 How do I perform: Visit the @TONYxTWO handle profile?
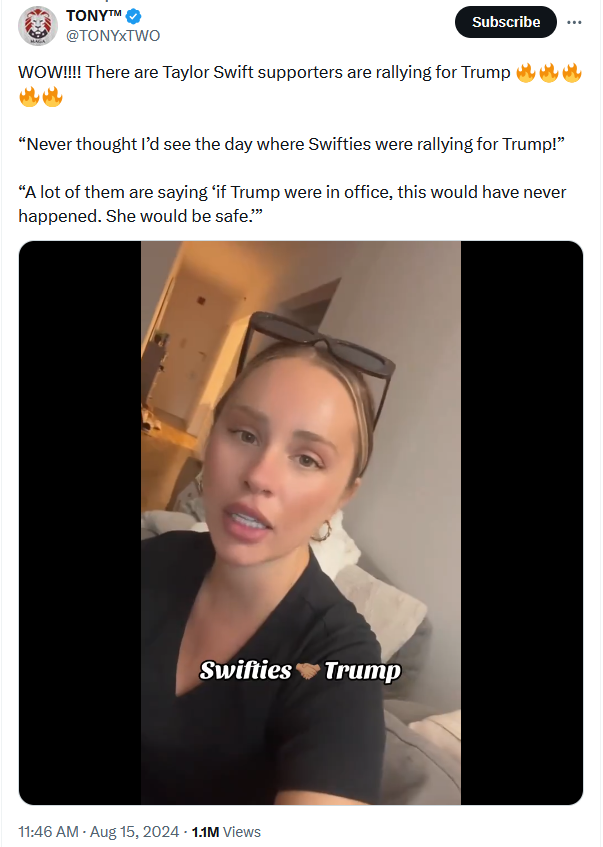click(x=113, y=36)
